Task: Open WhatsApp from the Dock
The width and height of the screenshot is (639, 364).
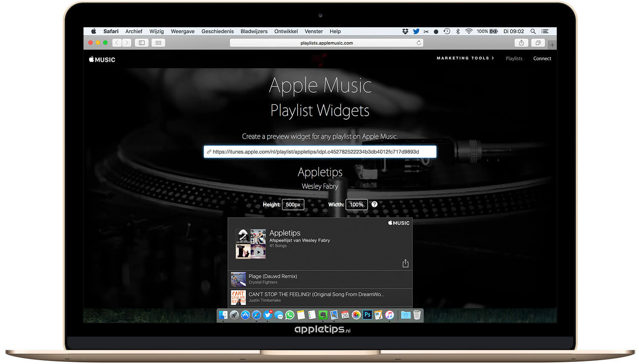Action: pos(290,315)
